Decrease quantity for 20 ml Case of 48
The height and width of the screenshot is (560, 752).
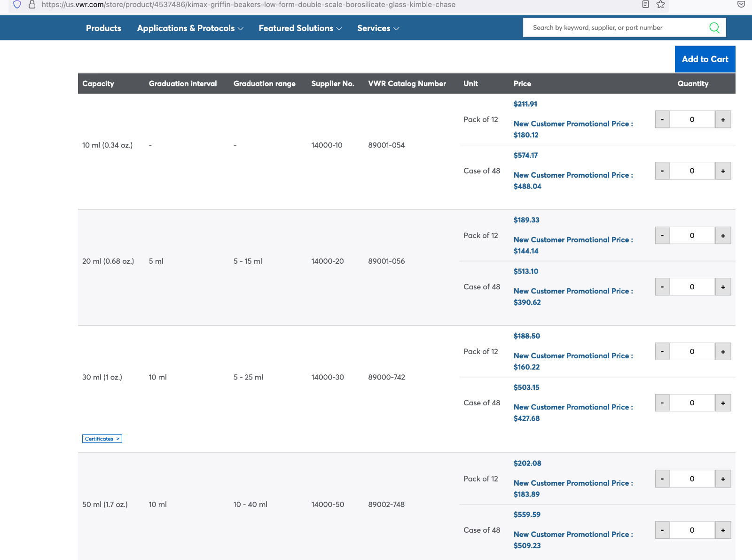(662, 287)
